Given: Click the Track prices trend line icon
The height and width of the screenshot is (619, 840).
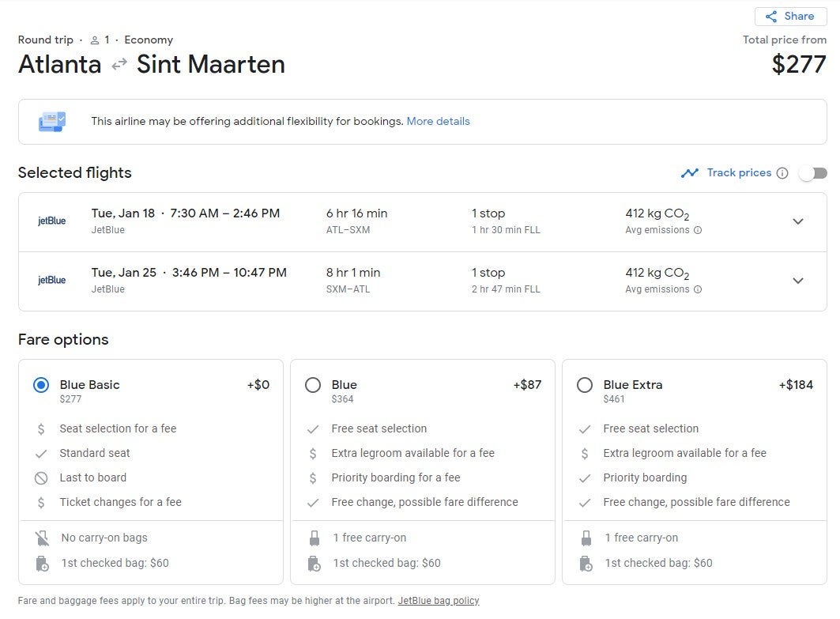Looking at the screenshot, I should (690, 173).
